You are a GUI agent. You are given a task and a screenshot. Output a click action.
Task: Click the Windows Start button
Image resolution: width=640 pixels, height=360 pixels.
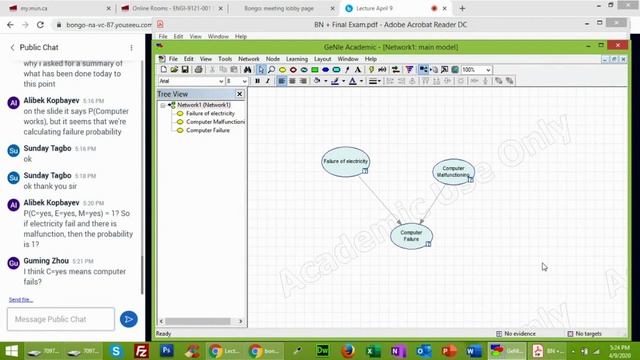pos(11,351)
